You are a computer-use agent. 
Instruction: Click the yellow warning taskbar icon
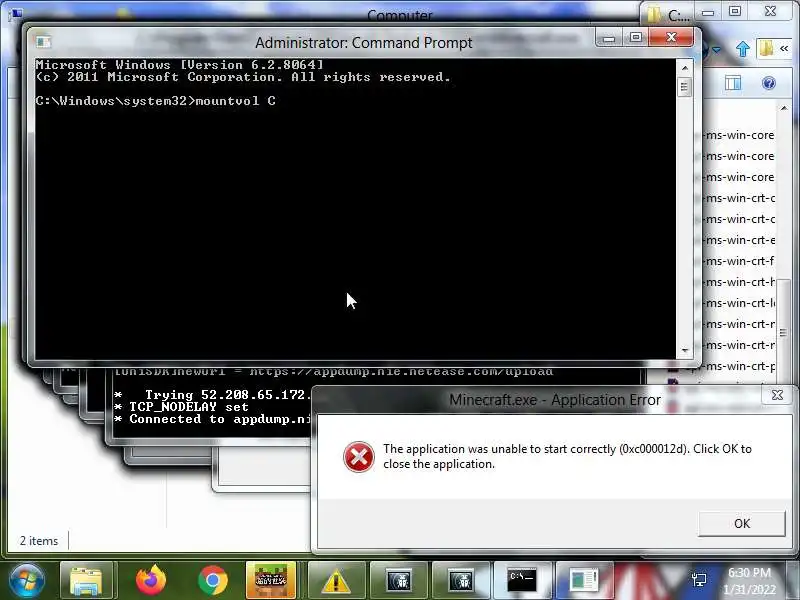pyautogui.click(x=336, y=581)
